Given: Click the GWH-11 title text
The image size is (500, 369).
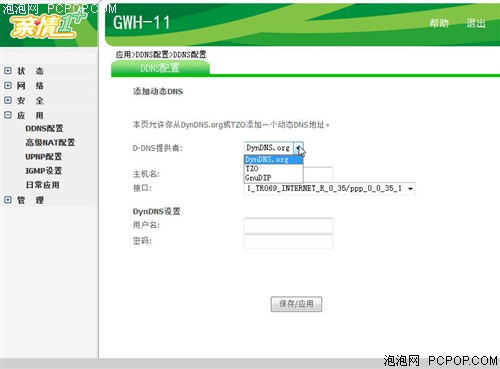Looking at the screenshot, I should coord(141,23).
